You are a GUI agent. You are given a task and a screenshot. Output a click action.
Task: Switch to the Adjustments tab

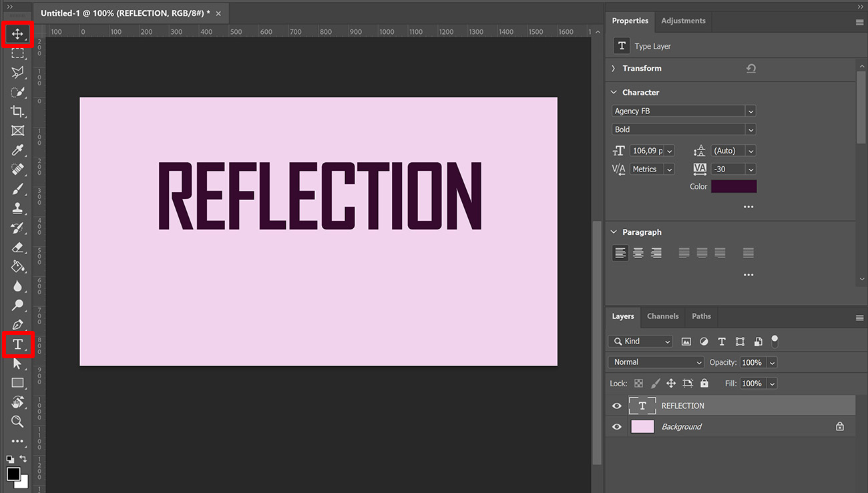coord(683,21)
